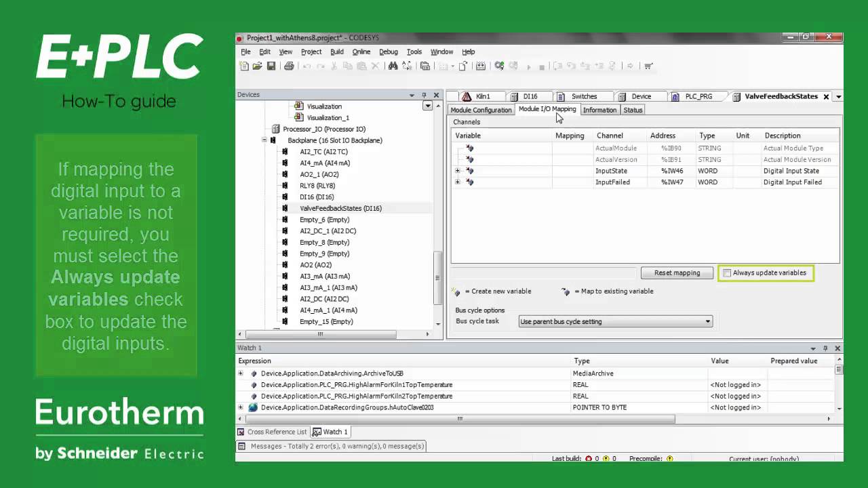Click the ActualModule row mapping icon

[x=469, y=148]
